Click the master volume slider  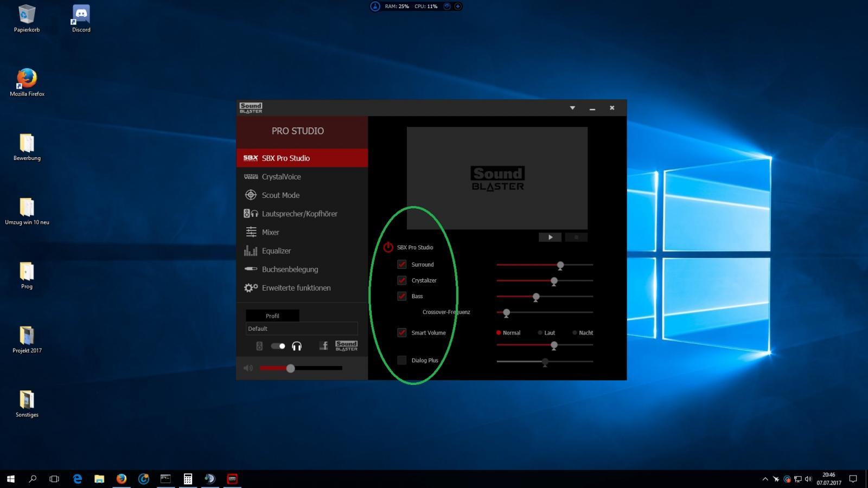tap(301, 368)
